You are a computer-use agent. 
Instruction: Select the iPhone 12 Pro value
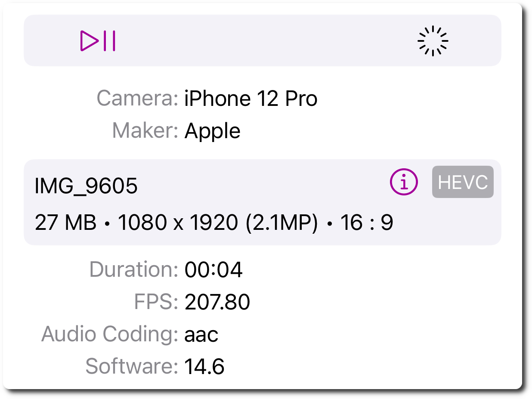coord(251,99)
